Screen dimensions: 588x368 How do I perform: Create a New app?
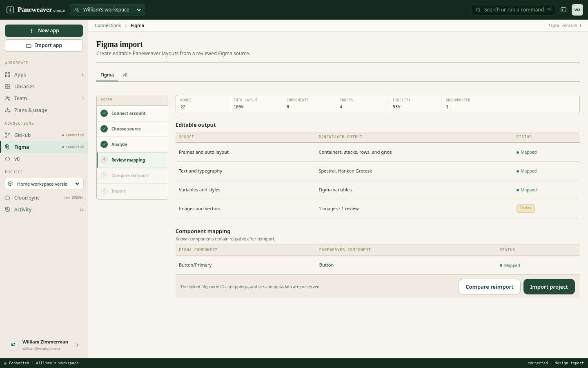[x=44, y=31]
